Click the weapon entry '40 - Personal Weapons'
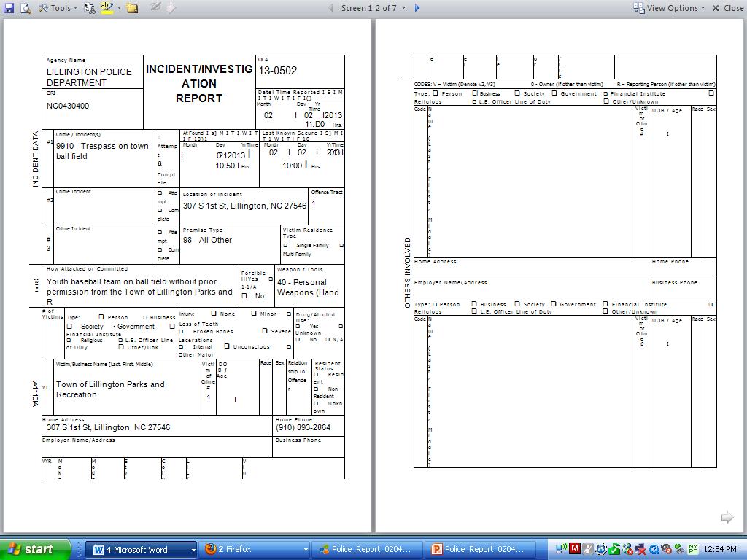This screenshot has height=560, width=747. pos(309,287)
